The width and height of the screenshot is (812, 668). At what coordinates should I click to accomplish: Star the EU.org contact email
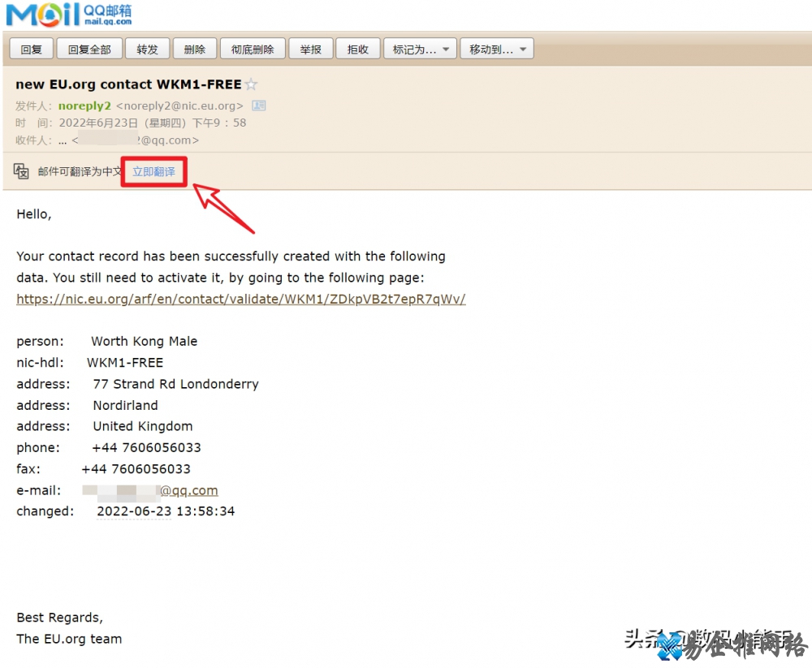[252, 84]
